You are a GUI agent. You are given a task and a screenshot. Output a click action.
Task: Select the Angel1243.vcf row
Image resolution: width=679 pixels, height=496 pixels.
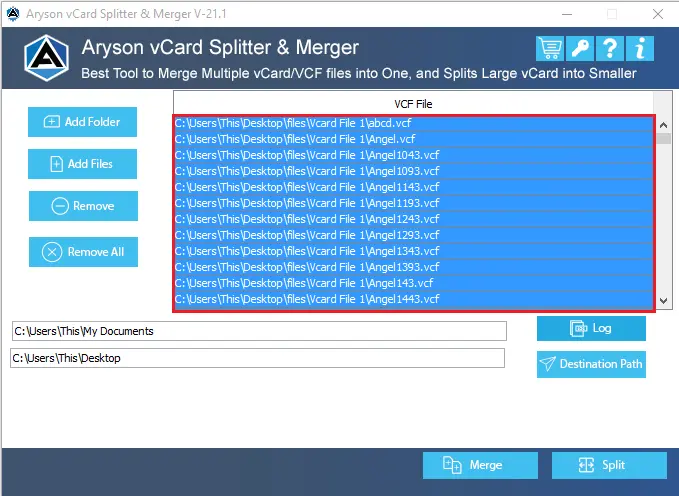pyautogui.click(x=414, y=219)
